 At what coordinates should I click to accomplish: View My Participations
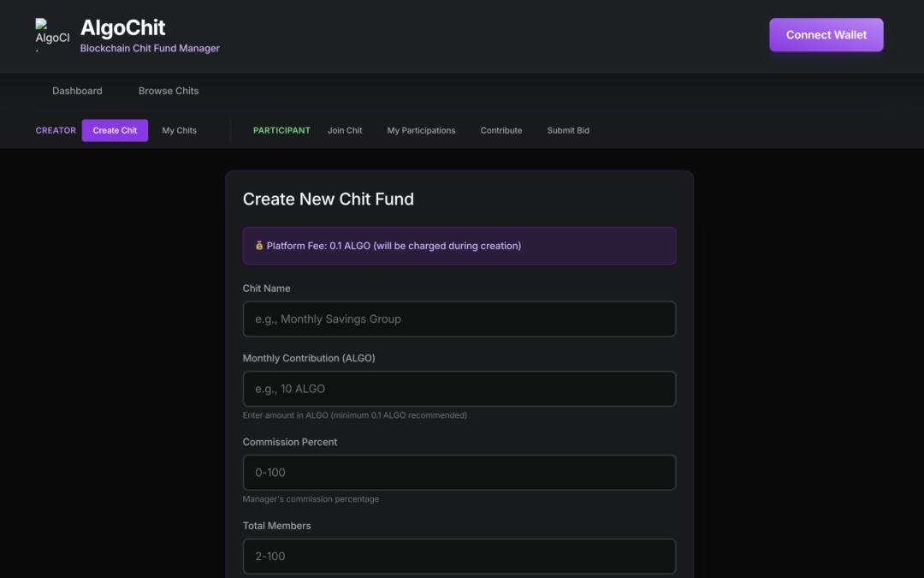point(421,130)
